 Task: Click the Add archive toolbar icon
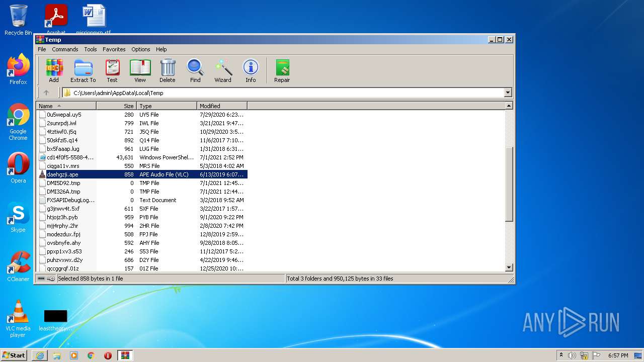pyautogui.click(x=54, y=71)
